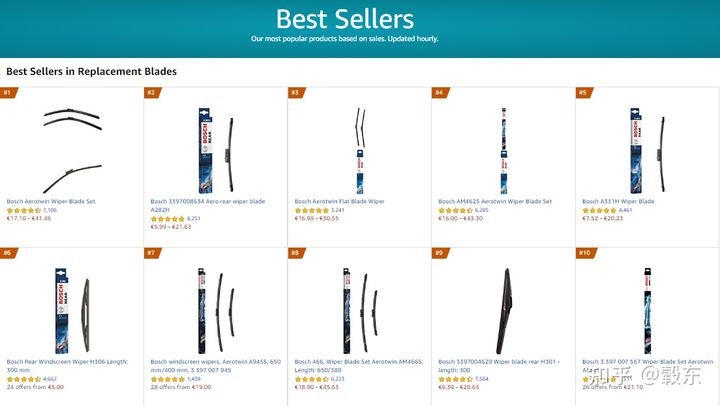Click the #10 Bosch Aerotwin product image
720x406 pixels.
pos(647,311)
